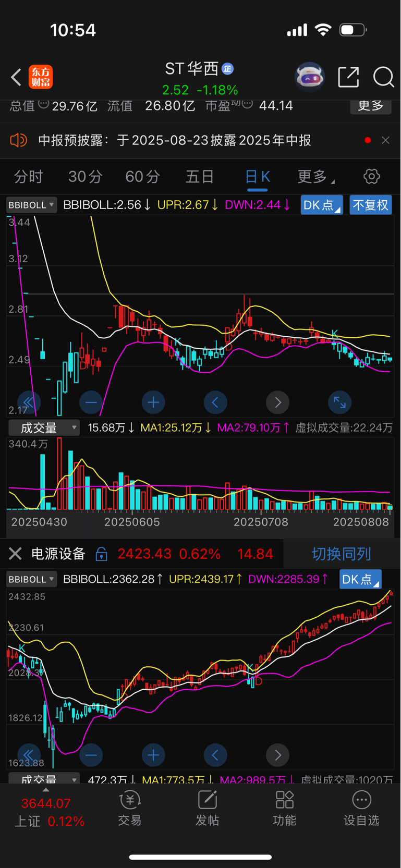Zoom in the ST华西 K-line chart
The image size is (401, 868).
[153, 402]
